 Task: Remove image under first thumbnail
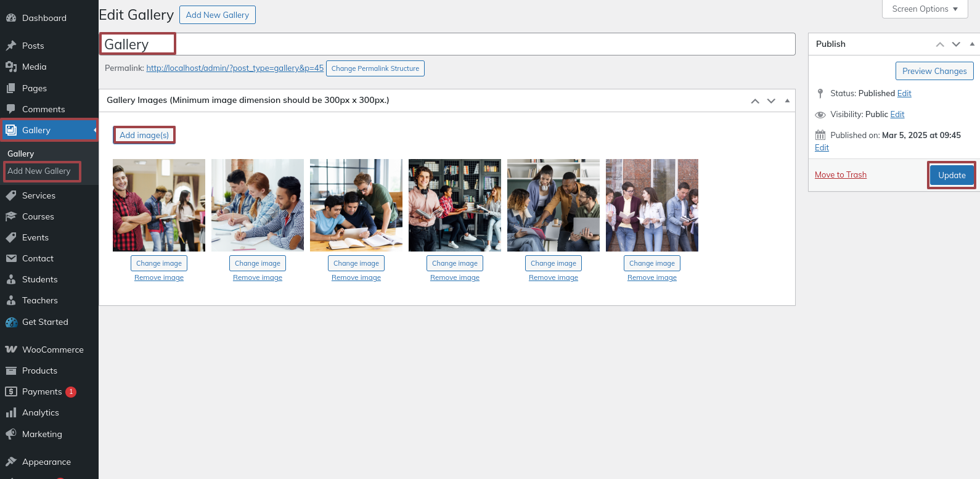coord(159,277)
